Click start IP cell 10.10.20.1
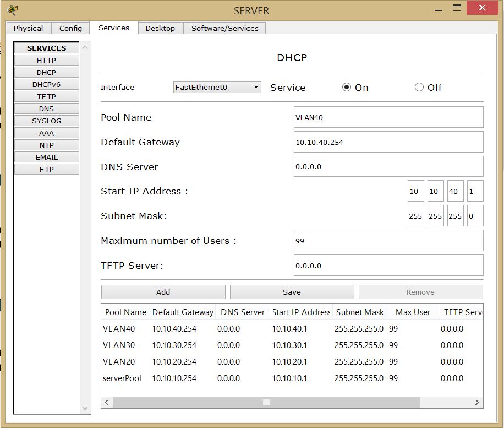Screen dimensions: 504x428 pos(289,362)
